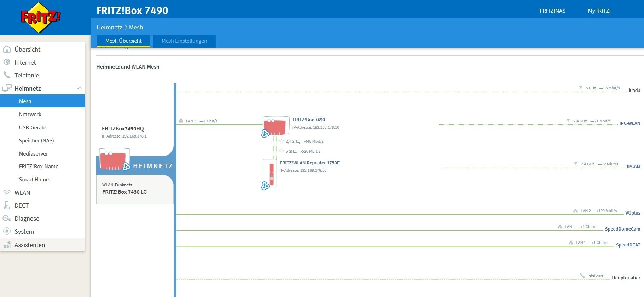Switch to the Mesh Einstellungen tab
Viewport: 644px width, 297px height.
184,41
